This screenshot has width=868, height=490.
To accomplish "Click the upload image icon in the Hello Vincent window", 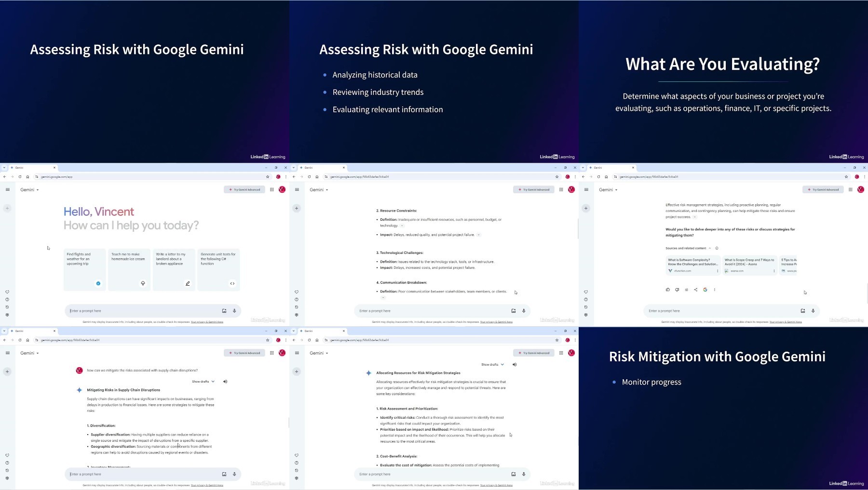I will tap(224, 311).
